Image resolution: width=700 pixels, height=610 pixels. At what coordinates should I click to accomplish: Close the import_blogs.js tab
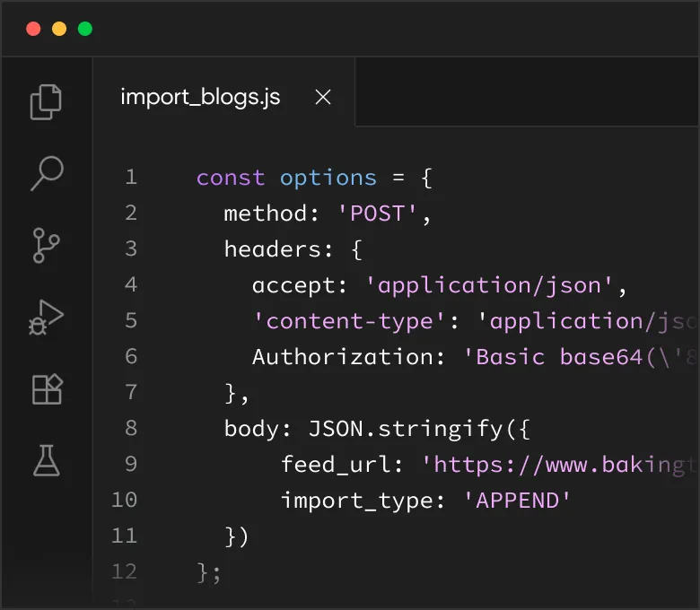tap(323, 98)
